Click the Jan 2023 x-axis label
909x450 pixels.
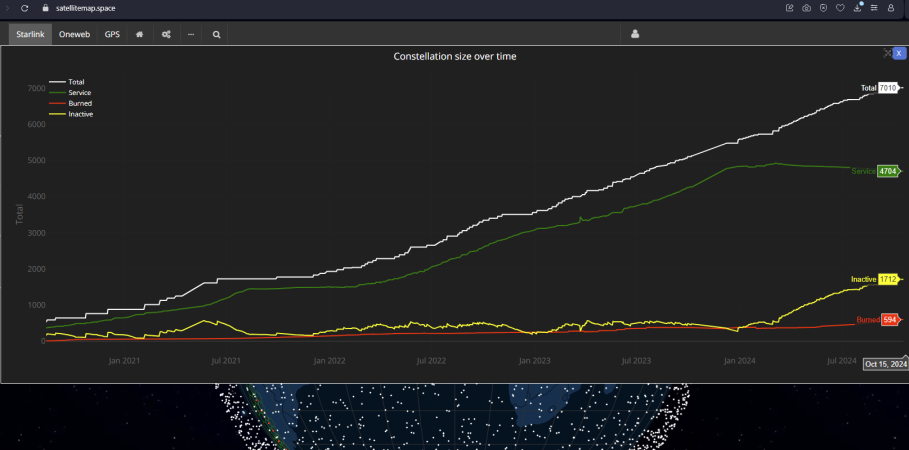click(x=535, y=361)
